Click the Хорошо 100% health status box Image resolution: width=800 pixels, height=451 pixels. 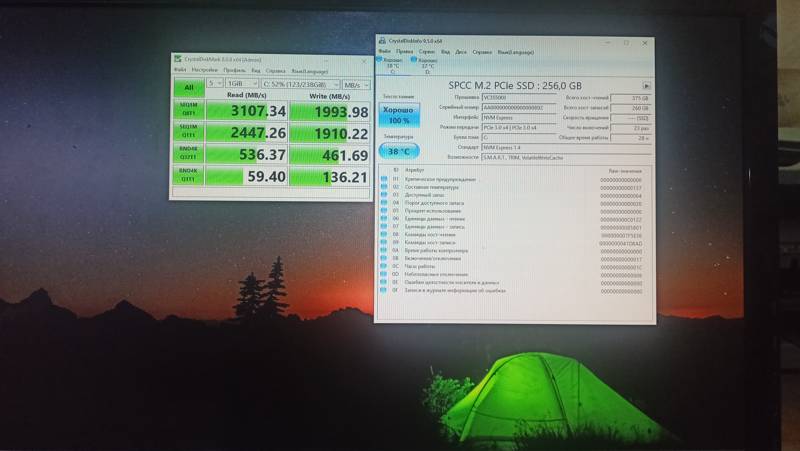[x=398, y=116]
